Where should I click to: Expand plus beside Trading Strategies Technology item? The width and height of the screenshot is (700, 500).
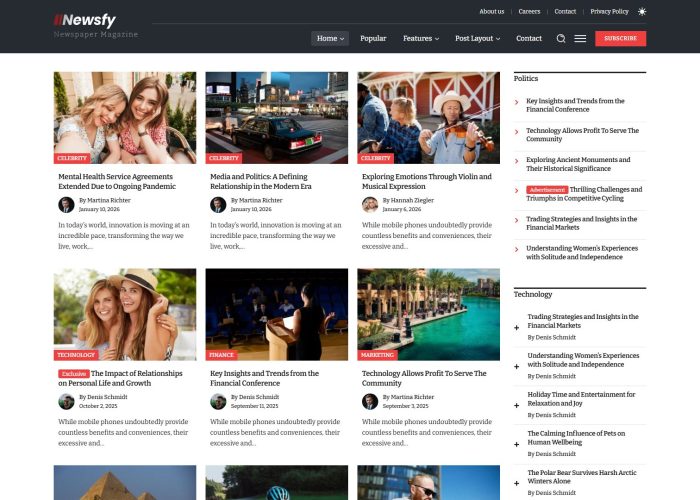tap(517, 328)
